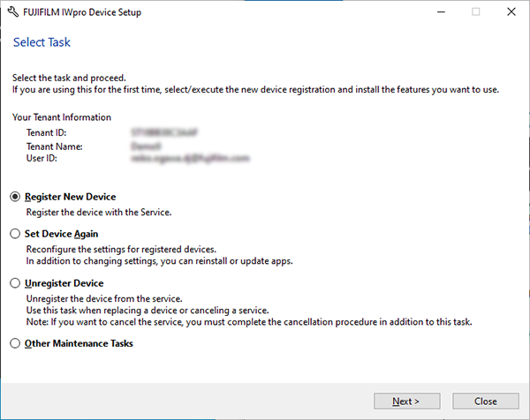Select the Register New Device radio button
530x420 pixels.
(15, 197)
